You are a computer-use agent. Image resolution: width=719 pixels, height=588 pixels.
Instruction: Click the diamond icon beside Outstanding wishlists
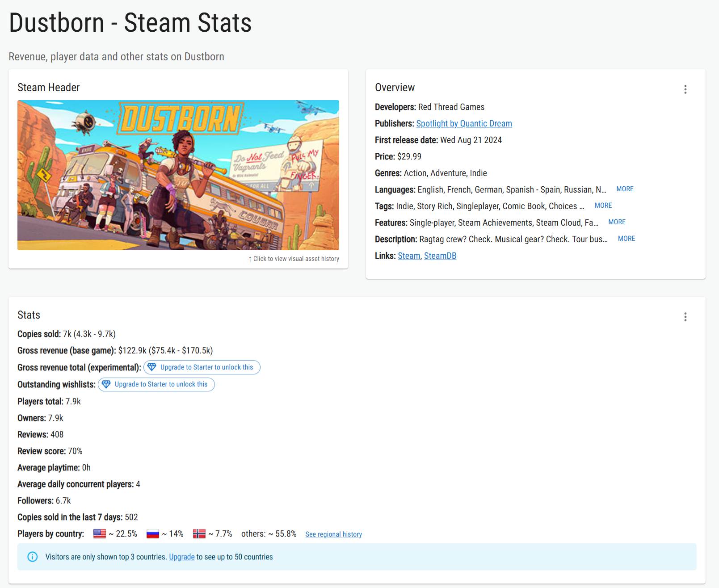click(x=106, y=384)
